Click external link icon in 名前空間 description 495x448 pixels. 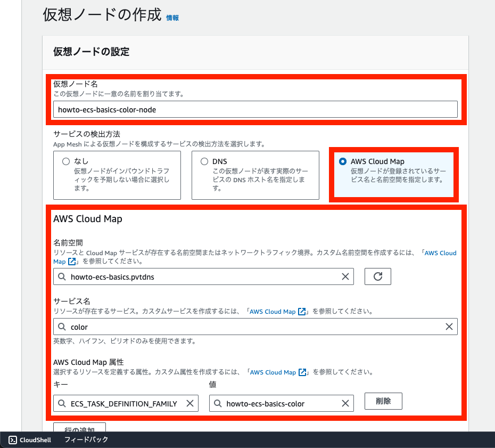72,262
